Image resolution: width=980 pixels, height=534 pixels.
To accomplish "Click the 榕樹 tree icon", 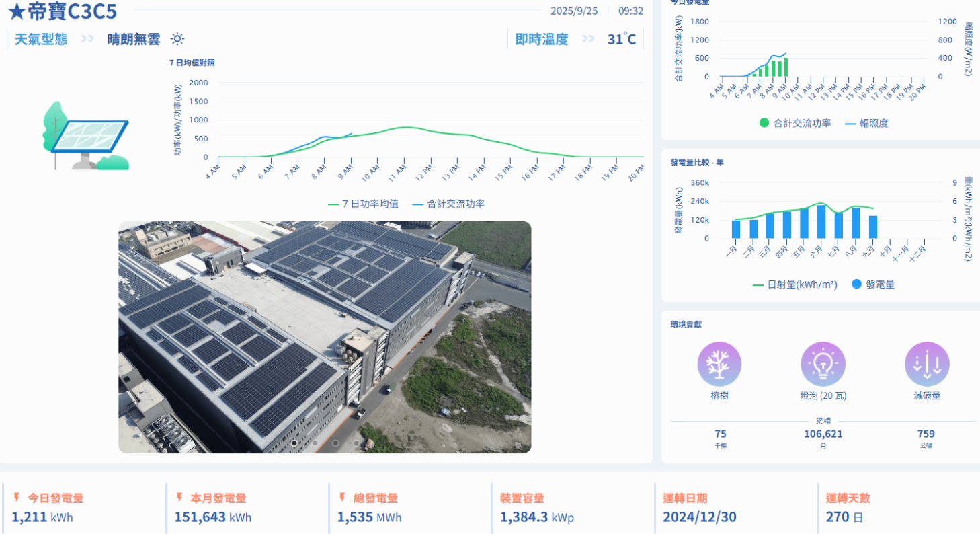I will (x=719, y=364).
